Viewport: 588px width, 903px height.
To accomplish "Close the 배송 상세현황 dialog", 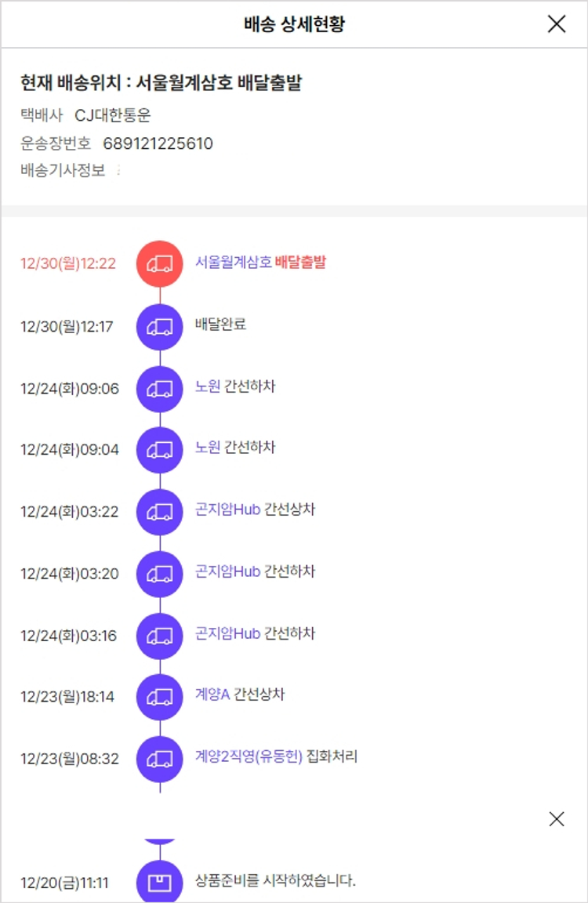I will point(557,24).
